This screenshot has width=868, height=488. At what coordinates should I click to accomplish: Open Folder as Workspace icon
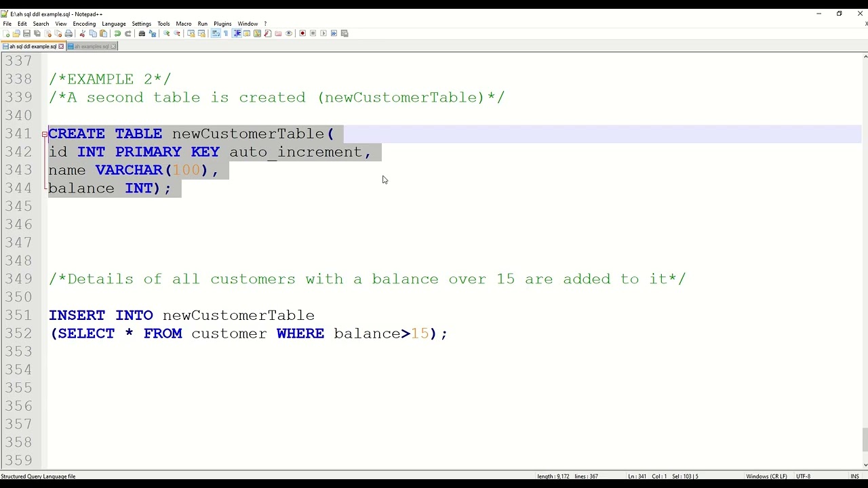click(278, 33)
